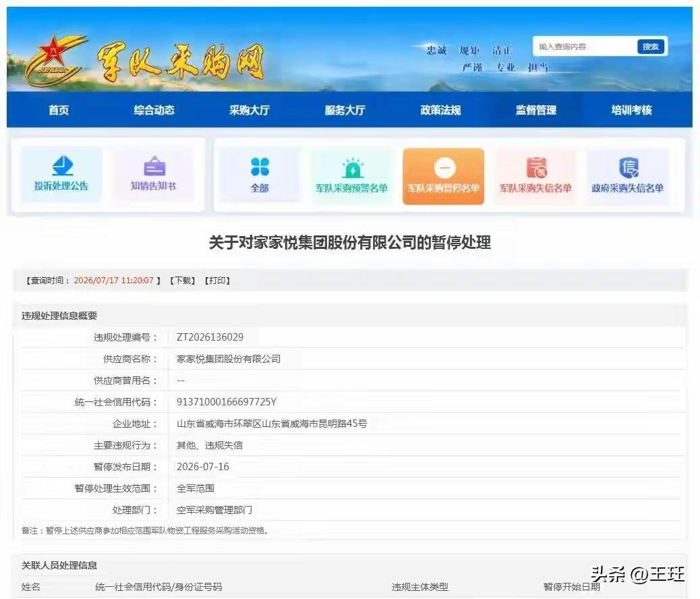Click the section header 关联人员处理信息
Screen dimensions: 700x599
[x=59, y=565]
